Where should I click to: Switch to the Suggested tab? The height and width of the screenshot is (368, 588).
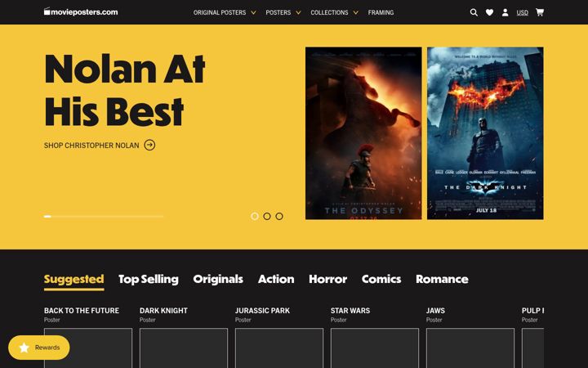pyautogui.click(x=73, y=280)
